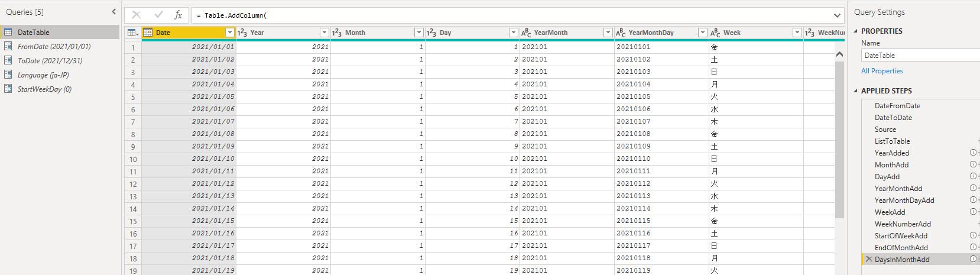The height and width of the screenshot is (275, 980).
Task: Select the Date column header
Action: tap(189, 33)
